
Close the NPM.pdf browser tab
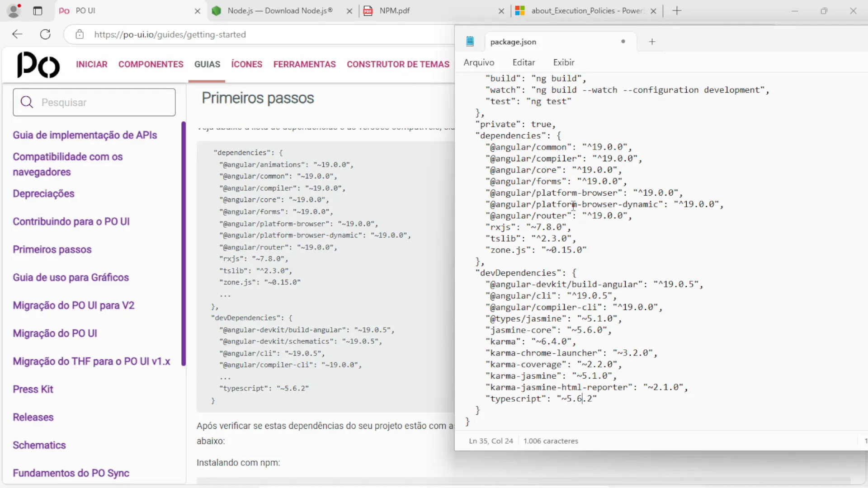pos(501,11)
